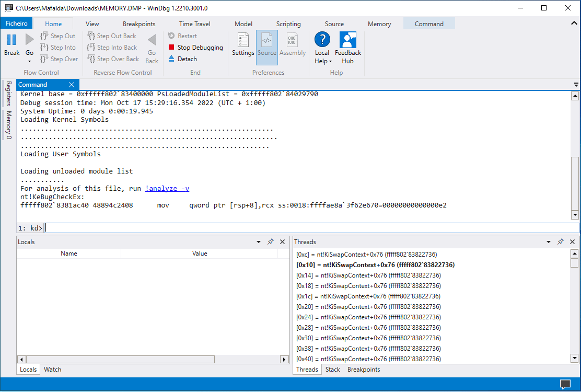This screenshot has width=581, height=392.
Task: Open the Model ribbon tab
Action: [x=243, y=24]
